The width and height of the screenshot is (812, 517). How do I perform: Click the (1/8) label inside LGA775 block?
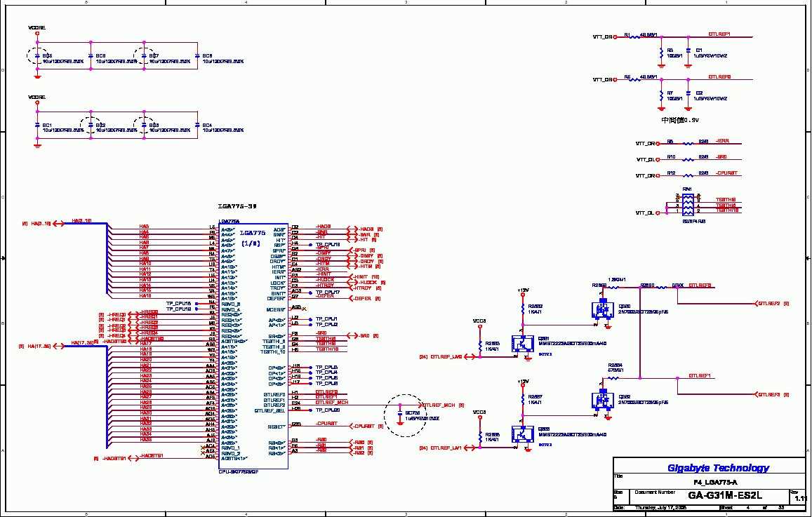tap(251, 243)
